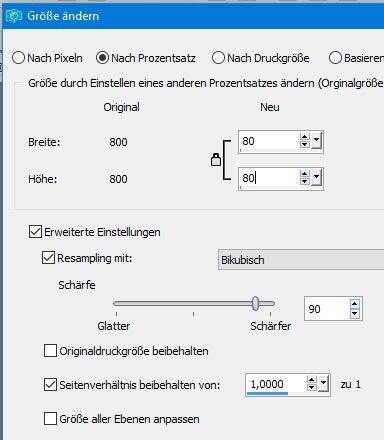This screenshot has height=440, width=384.
Task: Toggle the Resampling mit checkbox
Action: point(48,258)
